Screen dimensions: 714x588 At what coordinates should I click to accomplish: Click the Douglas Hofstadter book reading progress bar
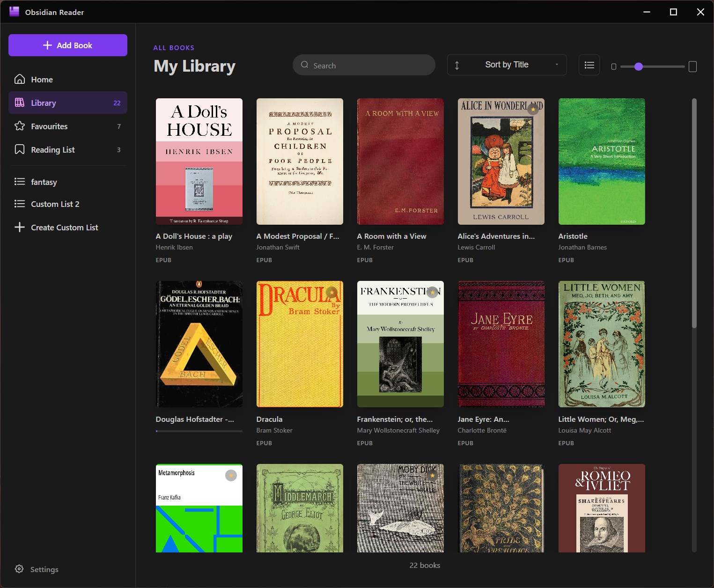(199, 431)
